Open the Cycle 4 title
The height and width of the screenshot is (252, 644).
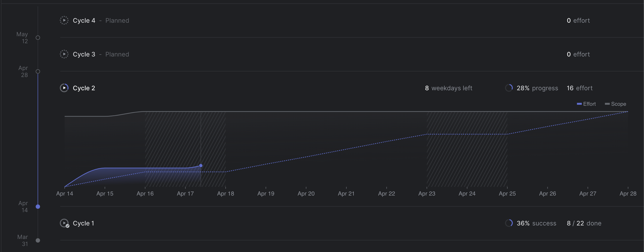tap(84, 21)
